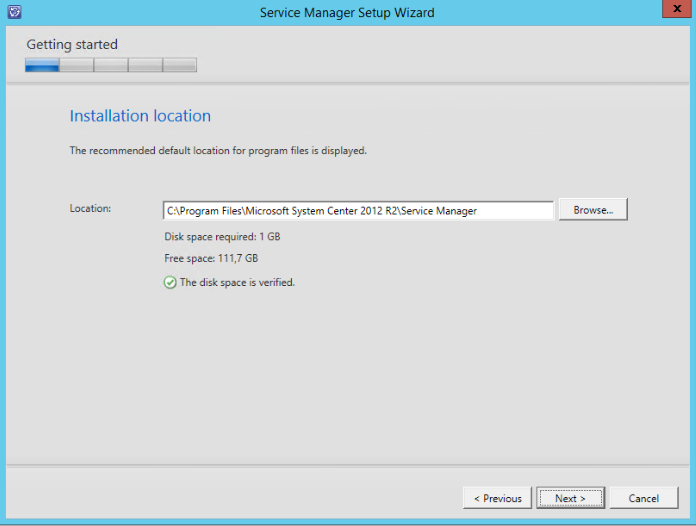Click the Service Manager icon in title bar
This screenshot has width=696, height=526.
12,12
